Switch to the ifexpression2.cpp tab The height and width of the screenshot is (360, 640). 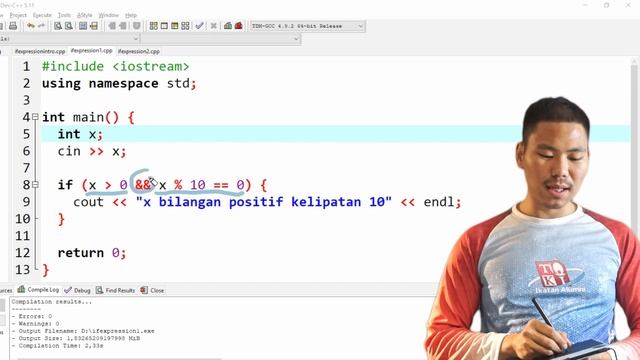pos(139,51)
